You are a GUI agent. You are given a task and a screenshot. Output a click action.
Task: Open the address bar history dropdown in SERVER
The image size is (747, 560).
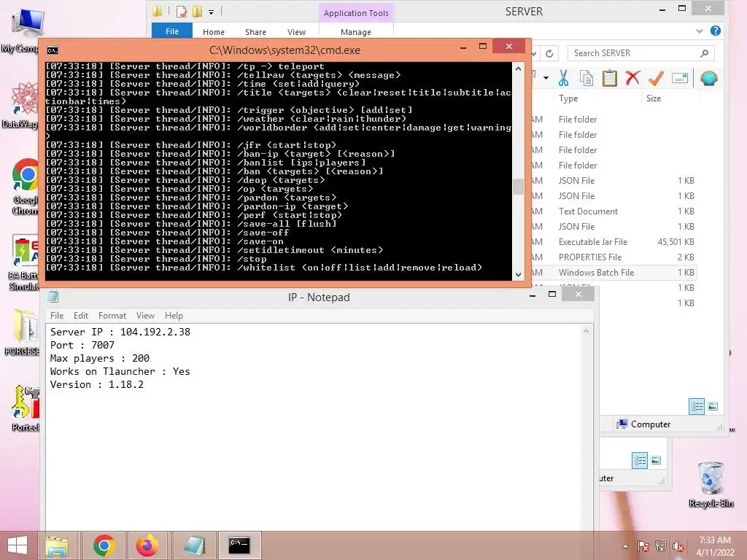(535, 53)
